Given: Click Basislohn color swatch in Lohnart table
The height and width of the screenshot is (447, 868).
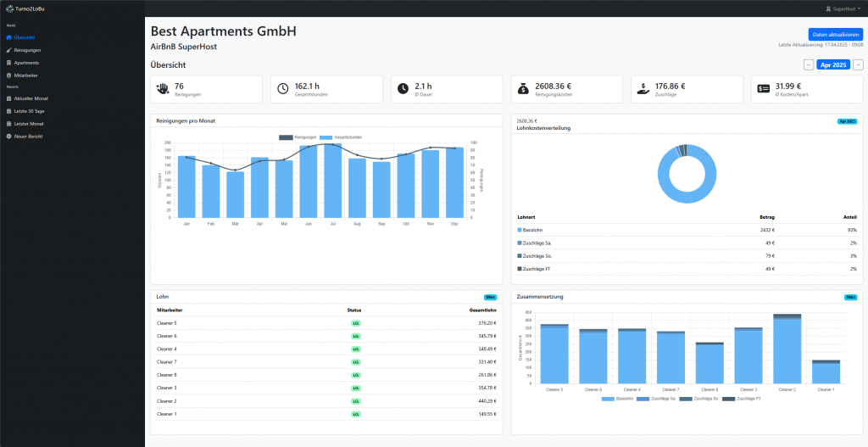Looking at the screenshot, I should tap(520, 230).
